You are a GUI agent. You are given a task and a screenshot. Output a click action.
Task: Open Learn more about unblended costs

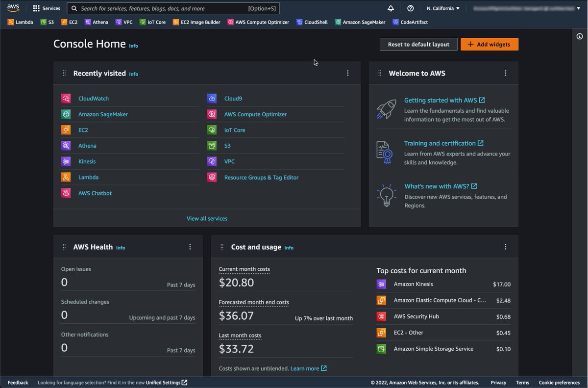(308, 368)
